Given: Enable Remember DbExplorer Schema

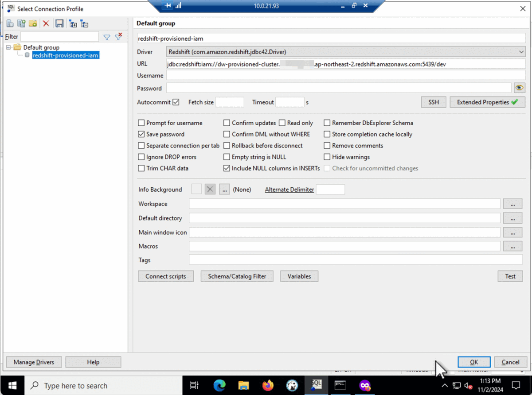Looking at the screenshot, I should click(327, 123).
